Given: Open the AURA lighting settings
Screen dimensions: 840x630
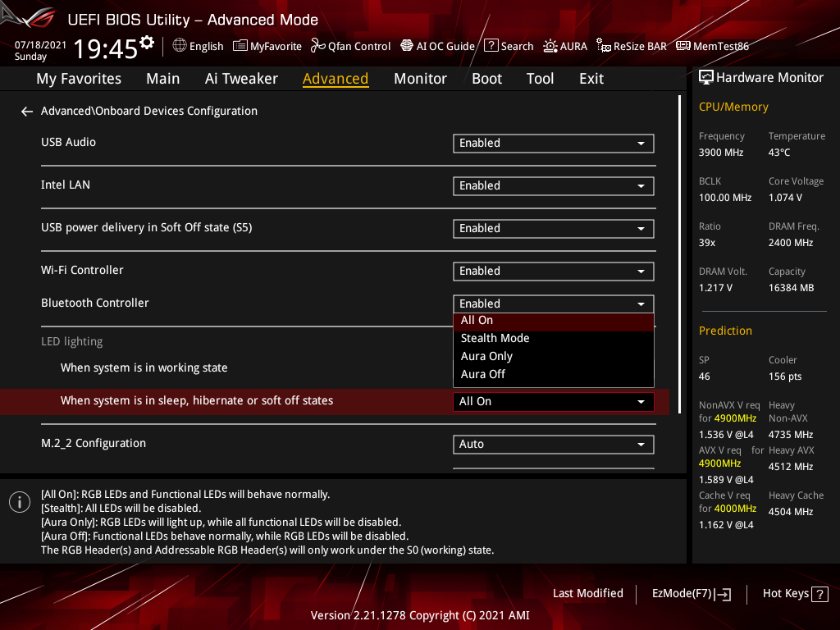Looking at the screenshot, I should coord(565,46).
